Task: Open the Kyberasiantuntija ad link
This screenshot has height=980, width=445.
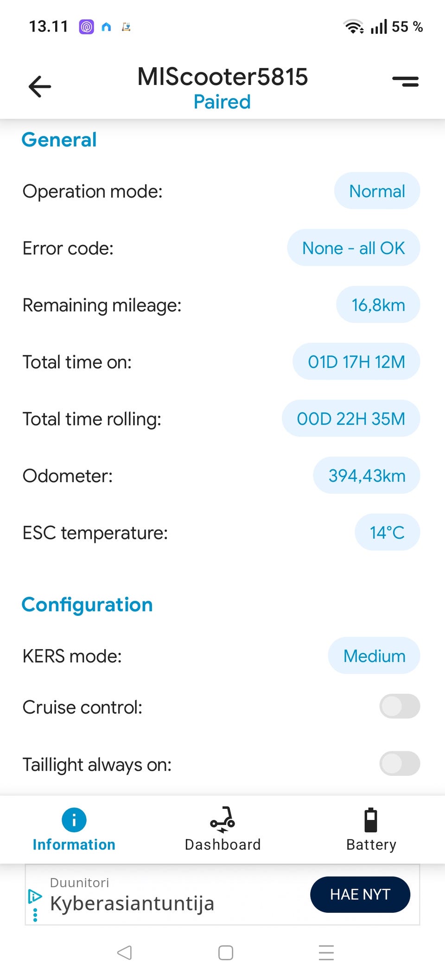Action: (x=132, y=903)
